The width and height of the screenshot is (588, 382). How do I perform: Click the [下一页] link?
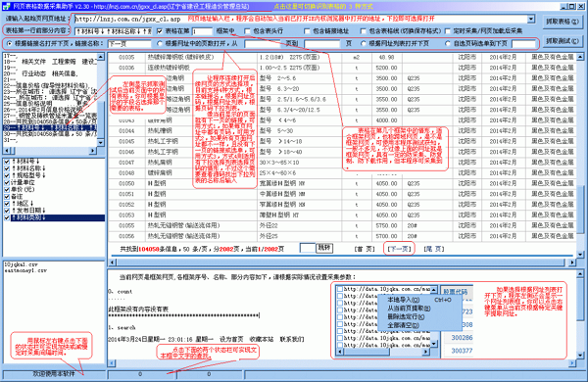(x=400, y=249)
